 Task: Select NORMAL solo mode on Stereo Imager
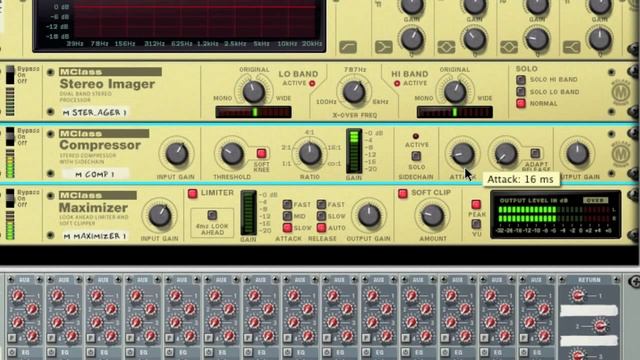[521, 103]
